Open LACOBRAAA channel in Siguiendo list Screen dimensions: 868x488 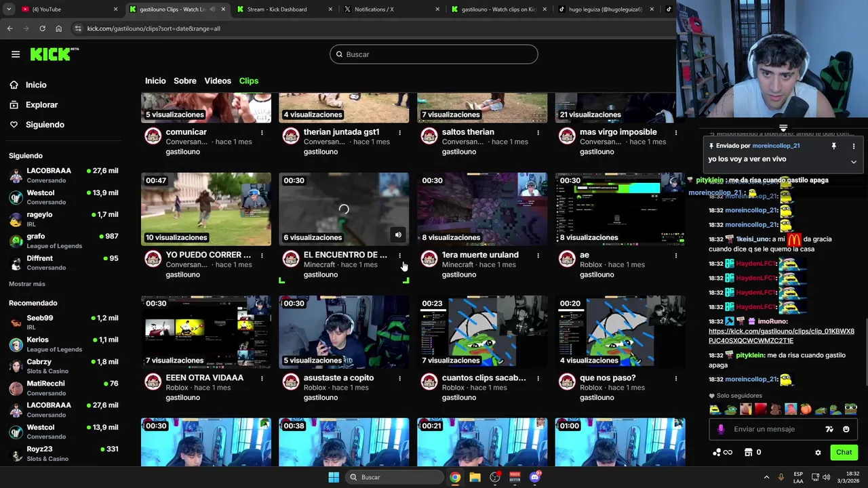click(x=63, y=175)
